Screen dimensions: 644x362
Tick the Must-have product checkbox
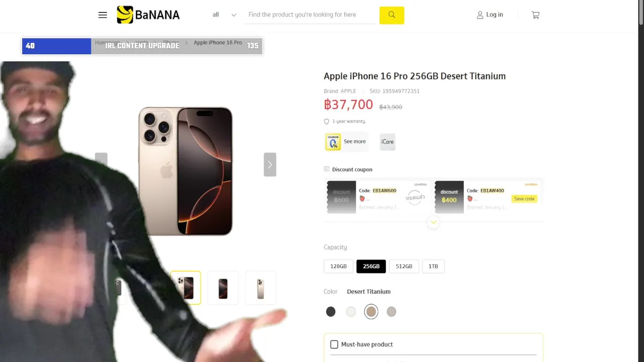[334, 344]
